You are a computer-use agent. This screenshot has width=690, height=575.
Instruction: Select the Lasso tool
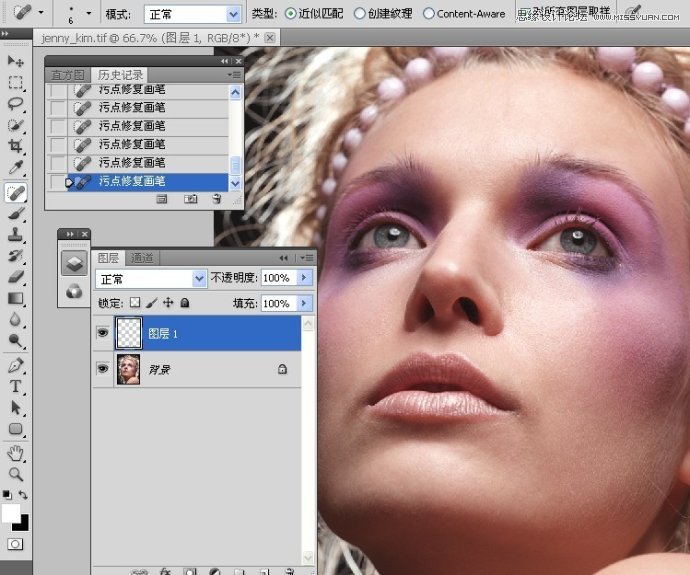(16, 103)
